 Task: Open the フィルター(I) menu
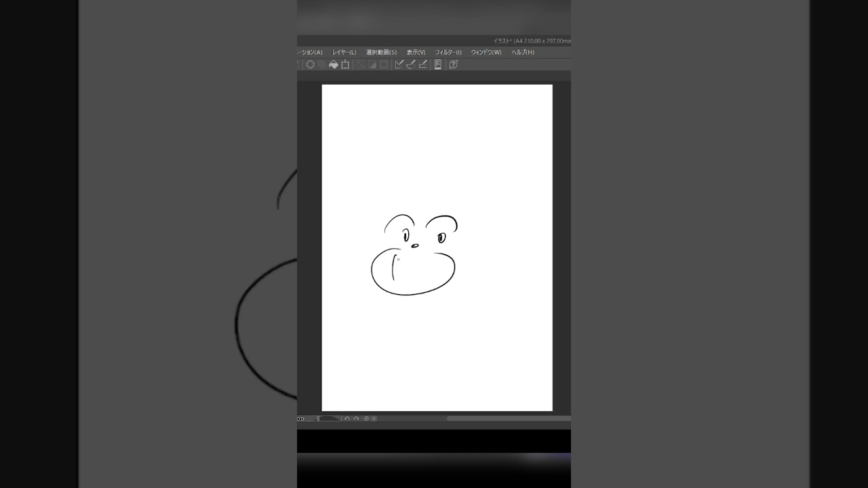[x=448, y=52]
